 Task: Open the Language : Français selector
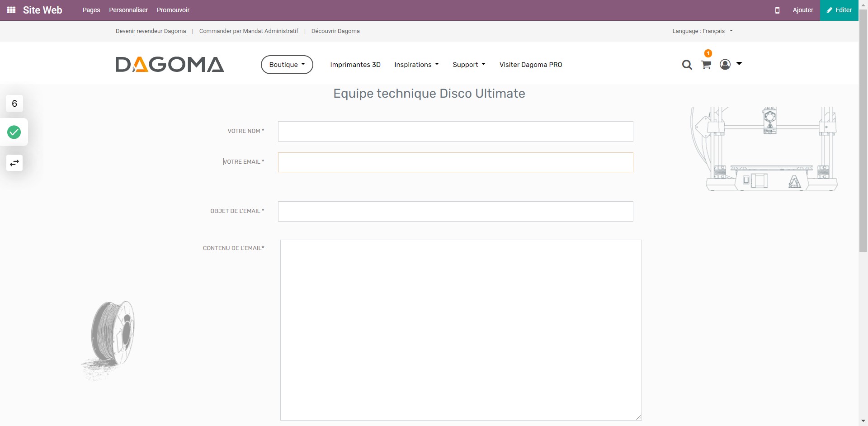(x=702, y=31)
